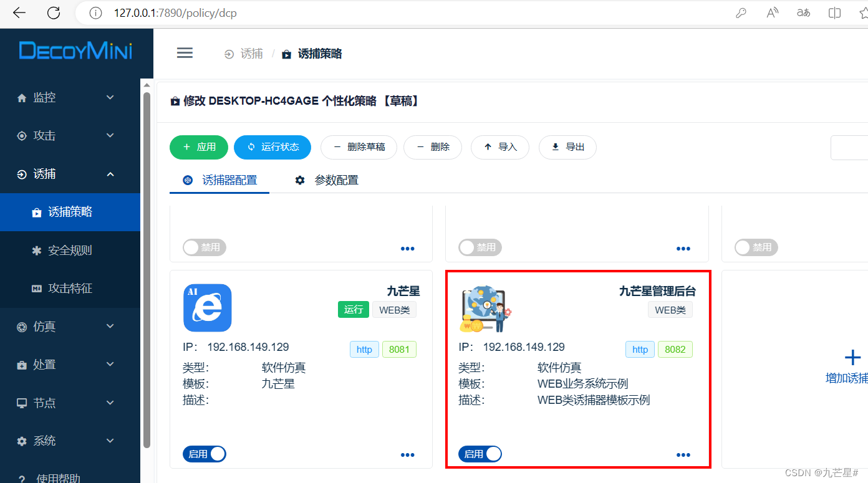The height and width of the screenshot is (483, 868).
Task: Open more options on second disabled card
Action: [x=683, y=249]
